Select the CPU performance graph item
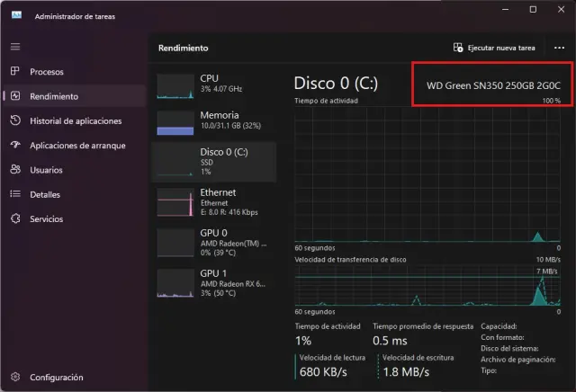The width and height of the screenshot is (576, 392). (219, 85)
